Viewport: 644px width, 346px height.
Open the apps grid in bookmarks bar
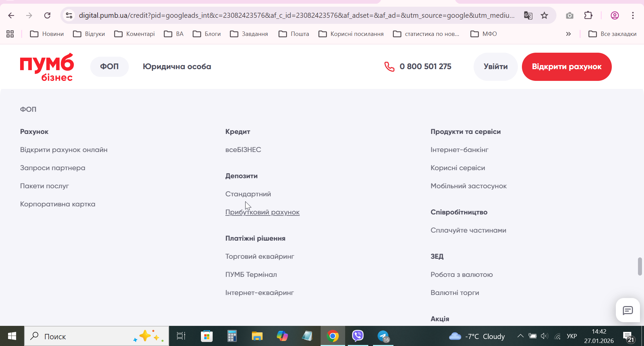pyautogui.click(x=10, y=34)
